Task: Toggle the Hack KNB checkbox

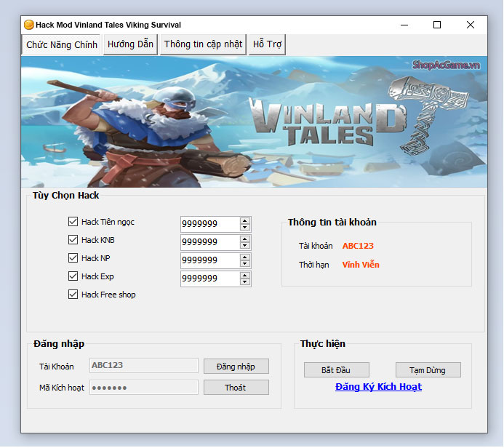Action: pyautogui.click(x=73, y=240)
